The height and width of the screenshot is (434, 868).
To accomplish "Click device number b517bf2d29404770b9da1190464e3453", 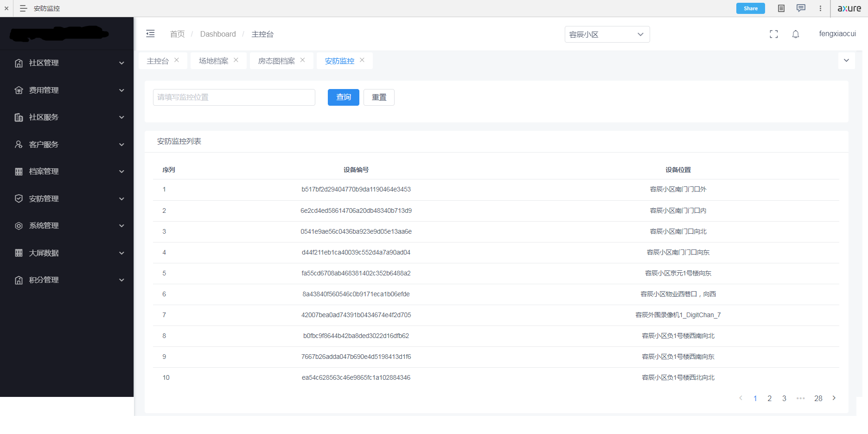I will (356, 189).
